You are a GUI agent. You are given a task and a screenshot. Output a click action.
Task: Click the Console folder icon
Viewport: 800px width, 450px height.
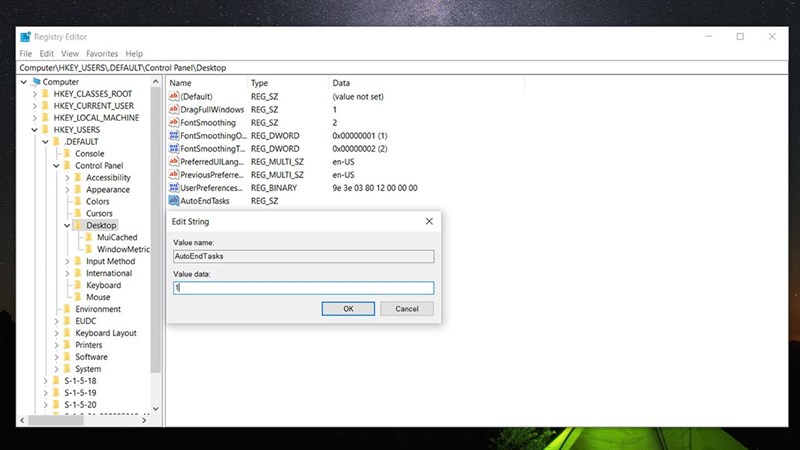[67, 153]
